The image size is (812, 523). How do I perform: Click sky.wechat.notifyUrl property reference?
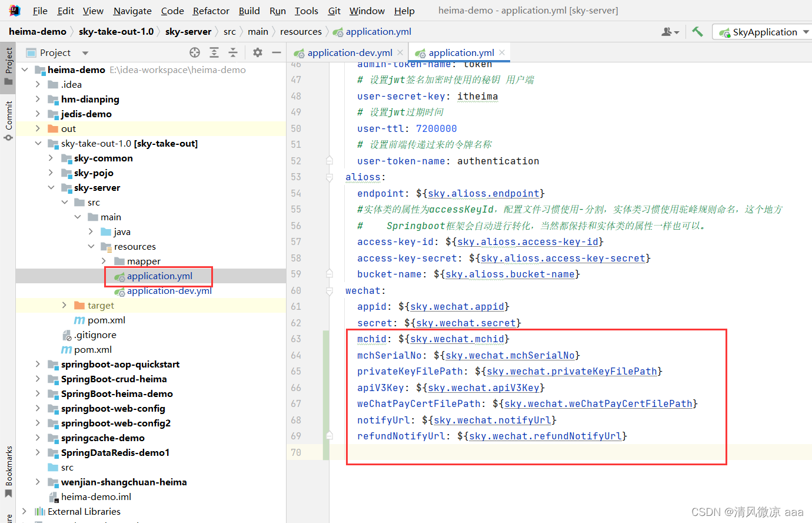(x=492, y=420)
